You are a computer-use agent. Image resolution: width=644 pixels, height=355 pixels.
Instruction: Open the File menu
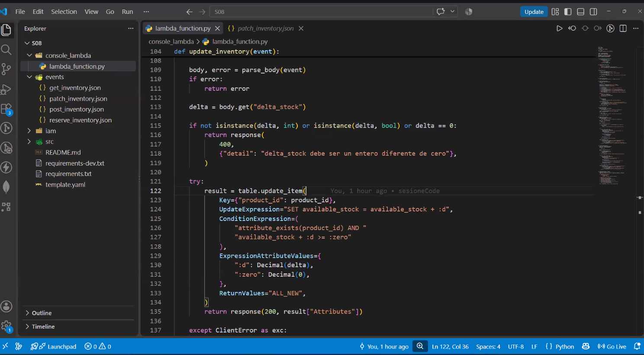click(20, 12)
